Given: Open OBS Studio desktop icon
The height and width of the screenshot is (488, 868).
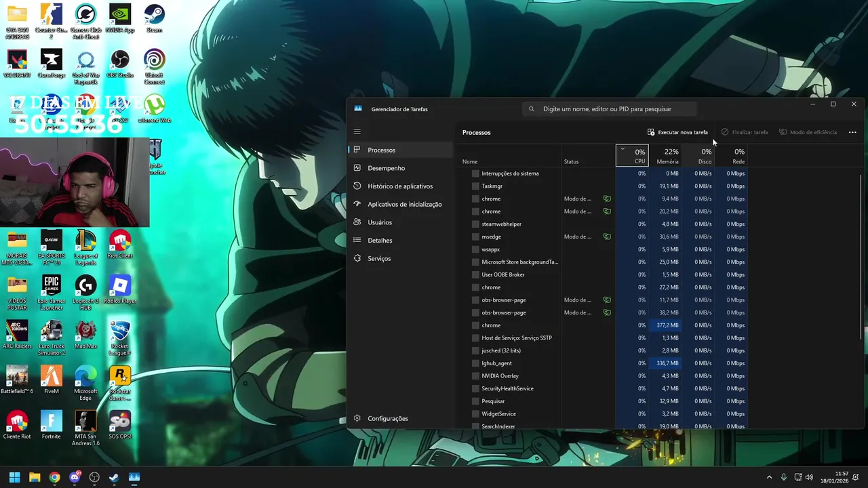Looking at the screenshot, I should pyautogui.click(x=120, y=64).
